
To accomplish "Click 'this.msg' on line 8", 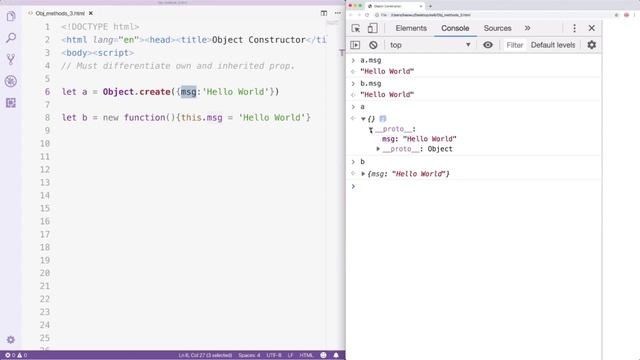I will [202, 118].
